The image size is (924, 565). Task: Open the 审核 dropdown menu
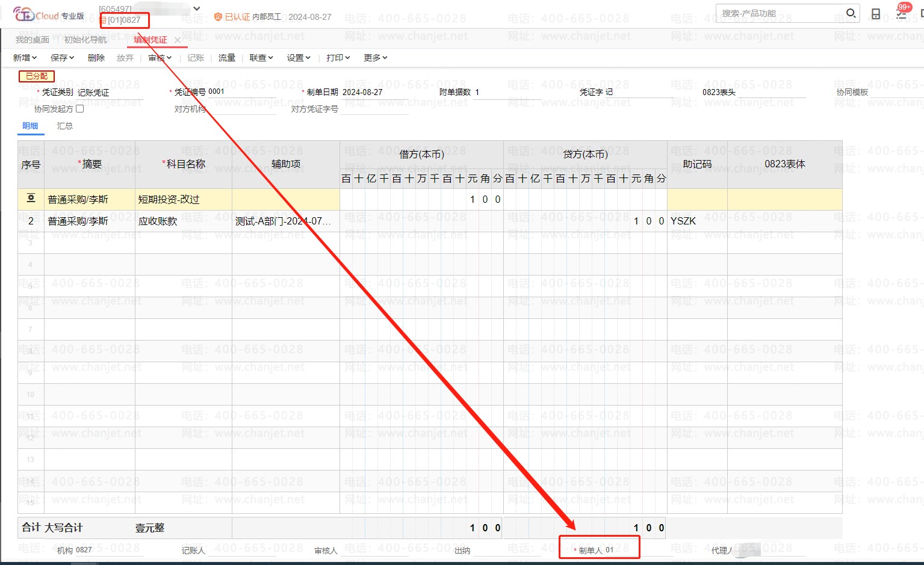click(x=160, y=58)
